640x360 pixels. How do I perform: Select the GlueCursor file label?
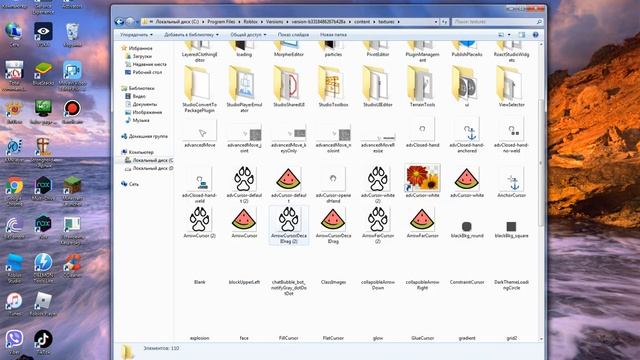[x=422, y=338]
